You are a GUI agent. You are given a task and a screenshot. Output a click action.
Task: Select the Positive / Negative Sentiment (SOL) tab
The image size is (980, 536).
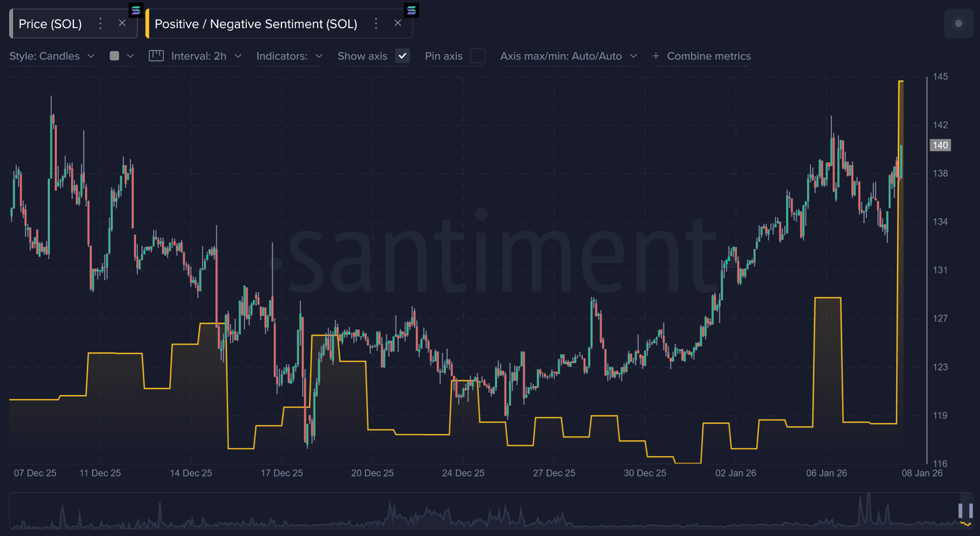255,24
